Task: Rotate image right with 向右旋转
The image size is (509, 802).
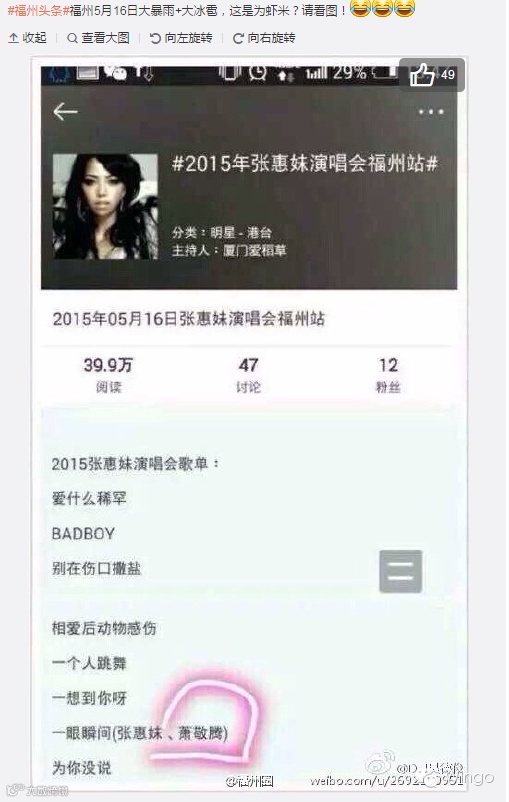Action: [x=263, y=38]
